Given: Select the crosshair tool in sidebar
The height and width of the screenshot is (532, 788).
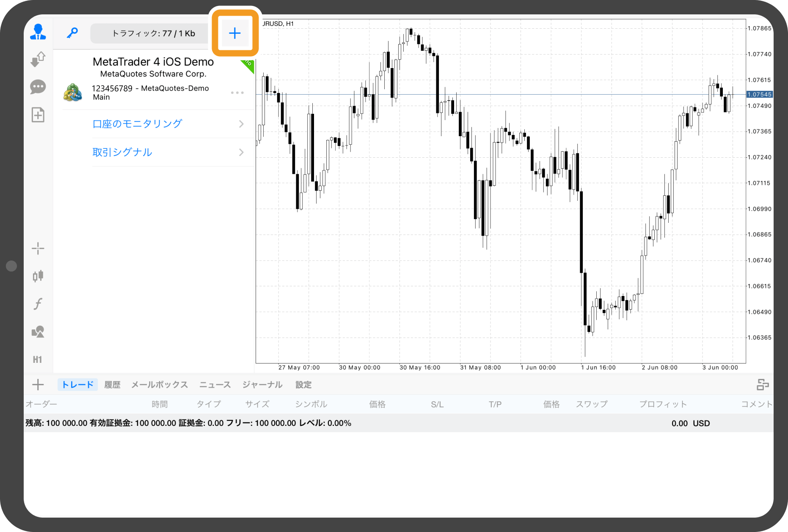Looking at the screenshot, I should (38, 249).
